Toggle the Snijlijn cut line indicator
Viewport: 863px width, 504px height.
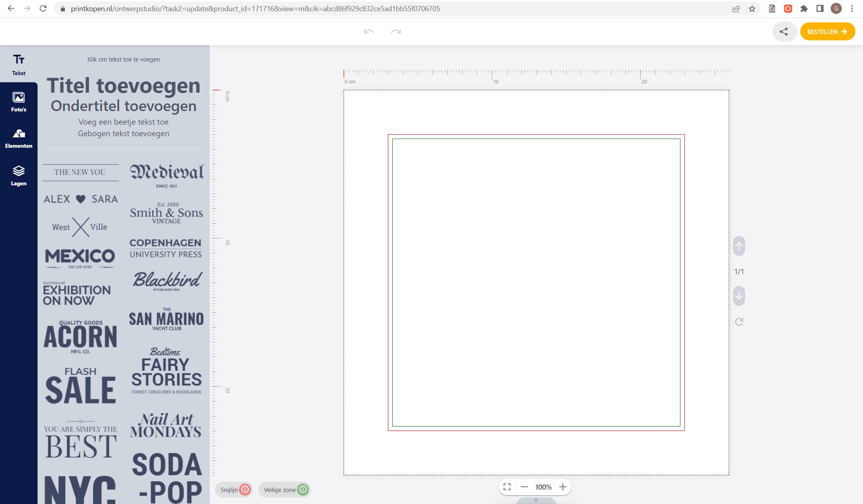tap(234, 490)
